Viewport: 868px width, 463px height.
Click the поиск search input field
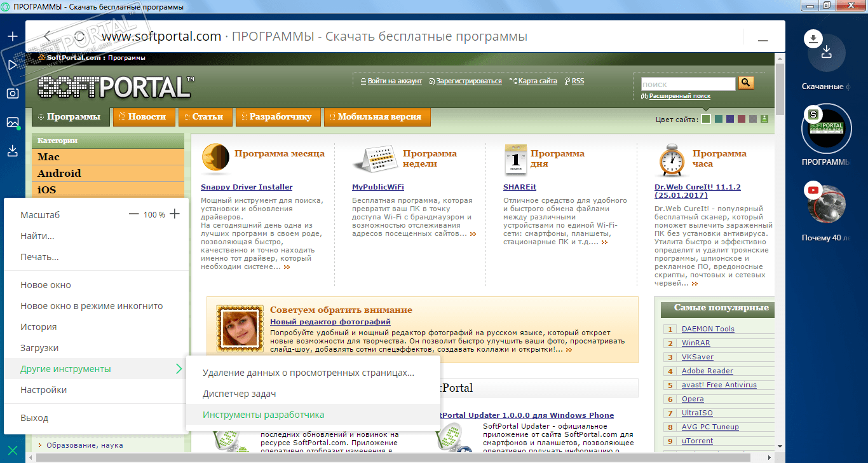click(687, 84)
